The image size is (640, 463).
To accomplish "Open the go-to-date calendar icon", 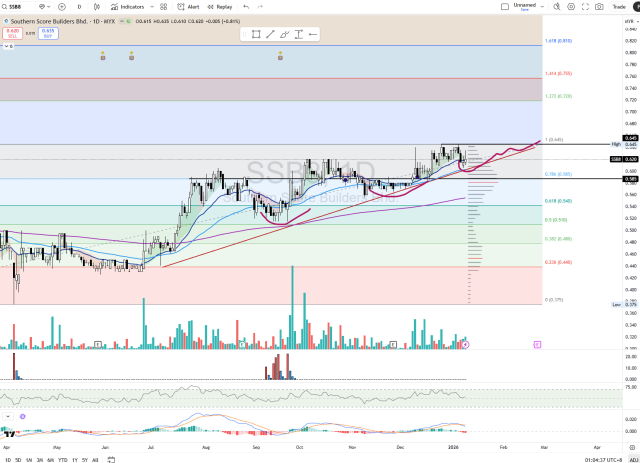I will (111, 460).
